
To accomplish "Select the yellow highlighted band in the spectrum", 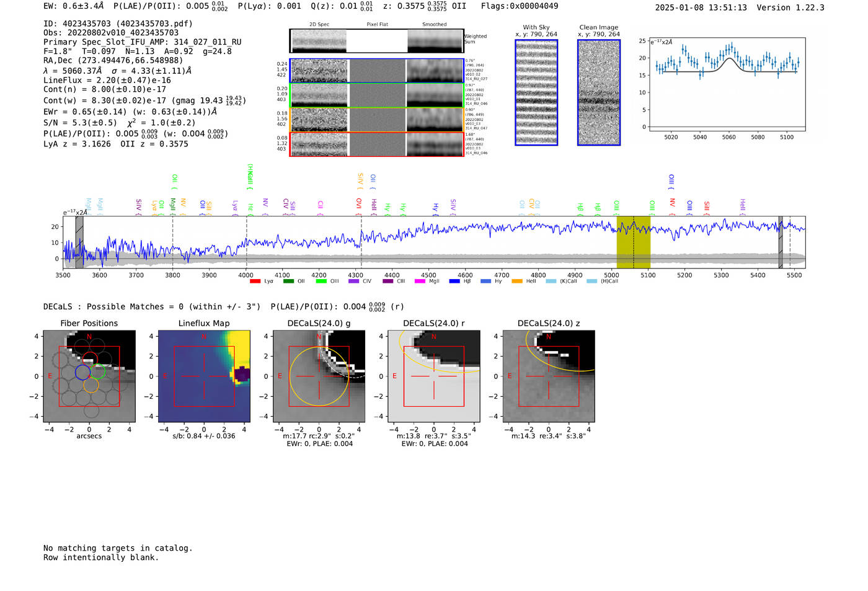I will click(x=633, y=242).
